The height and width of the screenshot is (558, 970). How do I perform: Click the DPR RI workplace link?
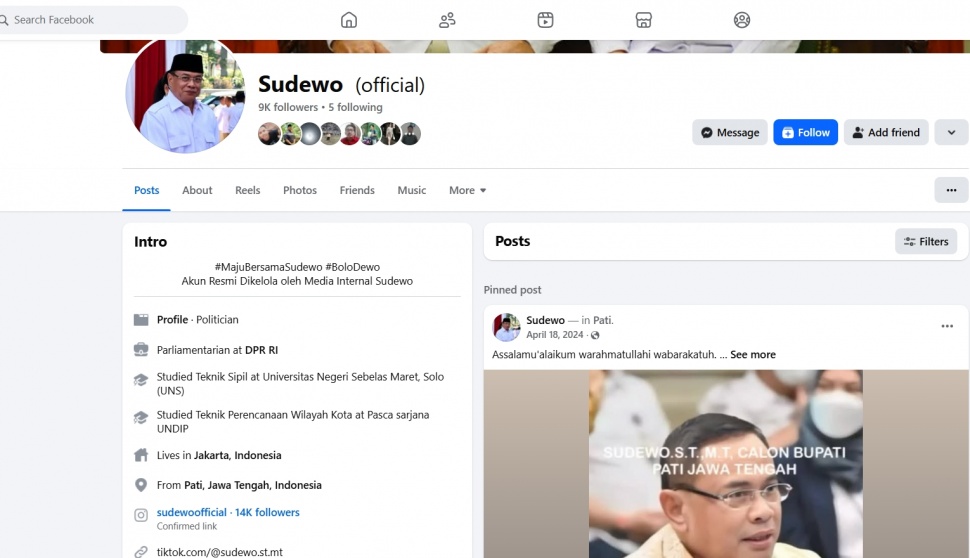point(261,350)
